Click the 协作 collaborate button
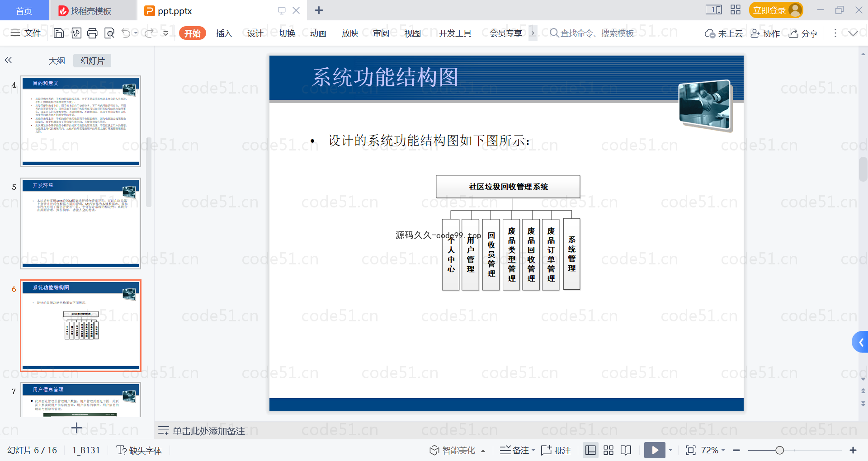 pyautogui.click(x=765, y=33)
